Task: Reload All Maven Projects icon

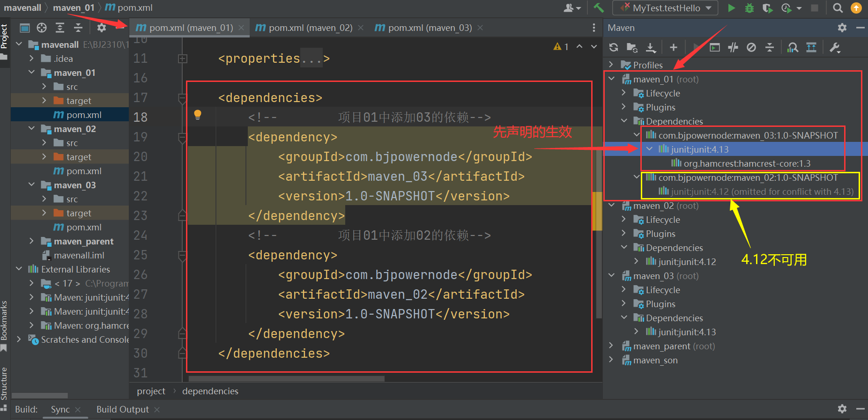Action: pos(614,47)
